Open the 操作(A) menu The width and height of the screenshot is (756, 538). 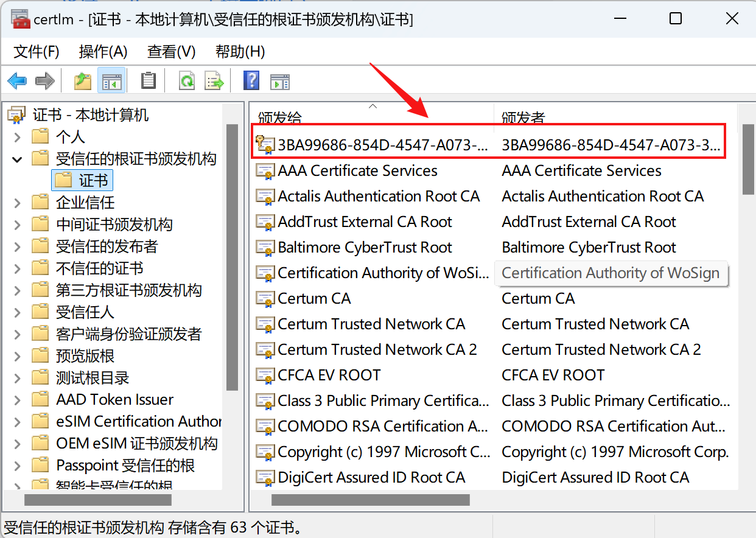click(x=103, y=52)
